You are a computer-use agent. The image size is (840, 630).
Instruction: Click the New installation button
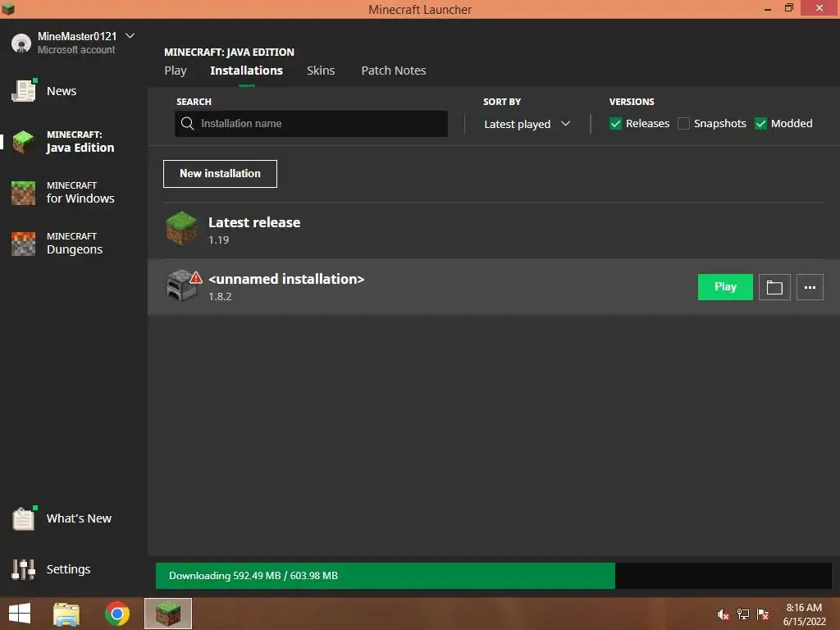(220, 174)
